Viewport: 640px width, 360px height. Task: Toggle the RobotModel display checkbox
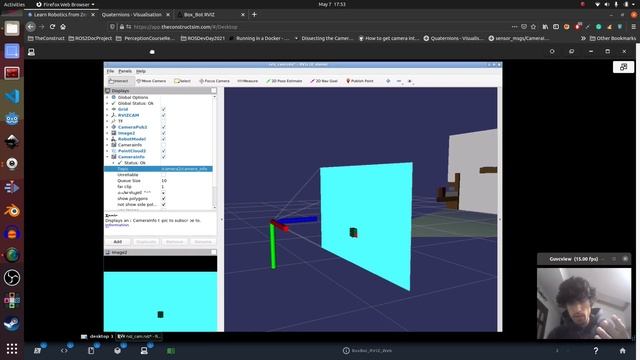coord(164,139)
